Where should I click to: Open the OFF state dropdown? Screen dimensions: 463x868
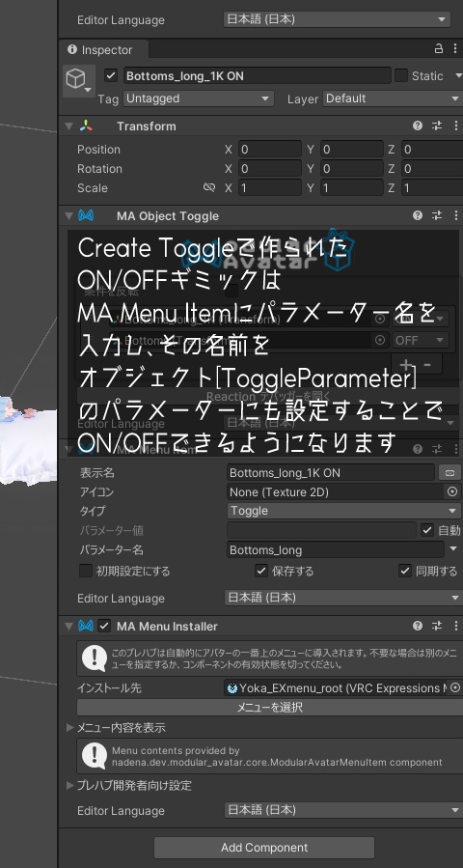click(x=421, y=340)
